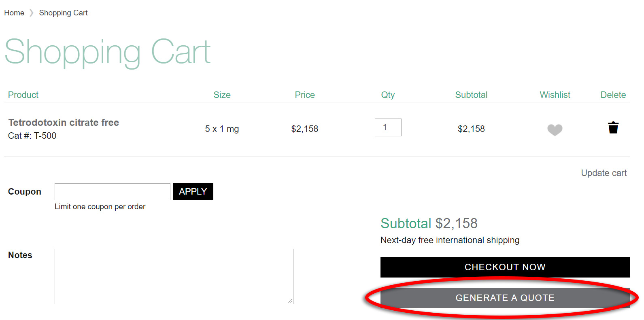
Task: Click the Product column header
Action: pyautogui.click(x=23, y=95)
